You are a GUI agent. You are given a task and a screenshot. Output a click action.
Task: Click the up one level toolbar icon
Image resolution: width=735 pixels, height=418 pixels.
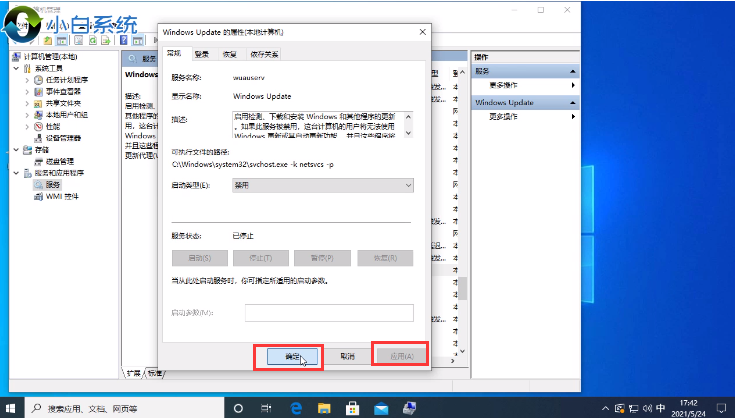point(48,40)
